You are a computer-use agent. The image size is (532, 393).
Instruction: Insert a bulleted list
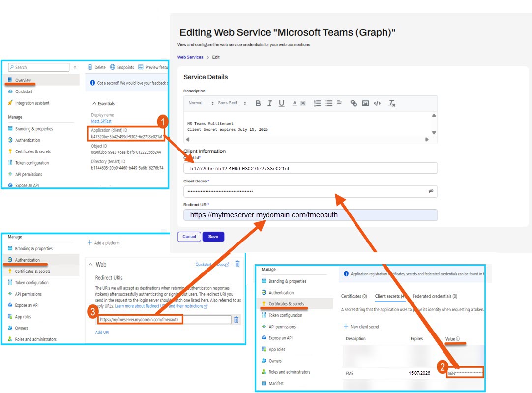click(329, 103)
